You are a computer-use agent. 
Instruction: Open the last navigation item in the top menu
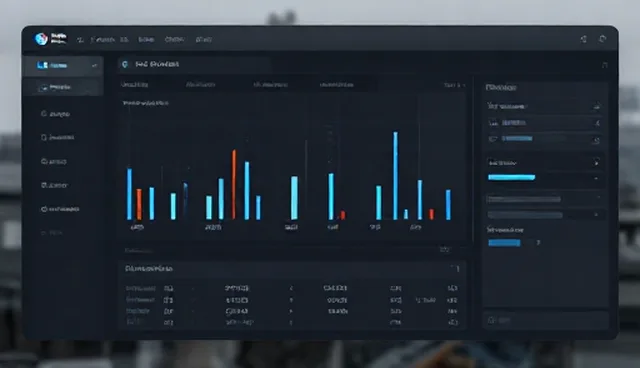[x=204, y=40]
